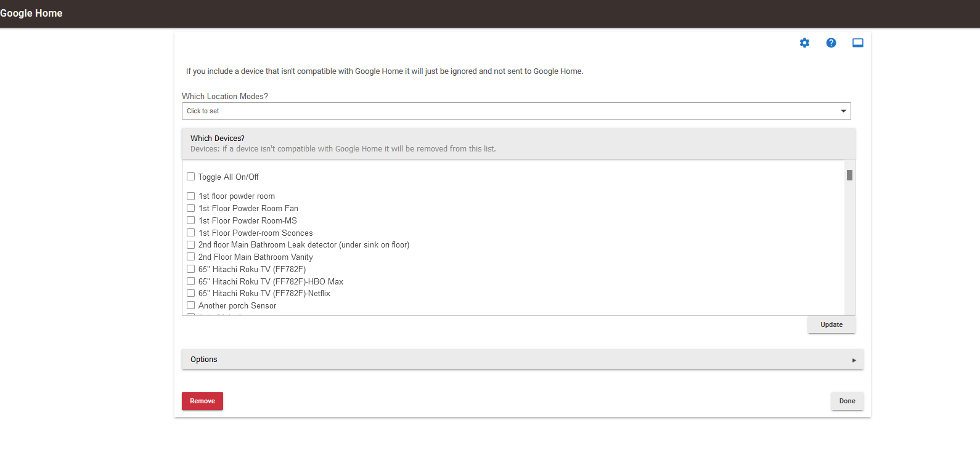
Task: Click the blue monitor display icon
Action: pyautogui.click(x=857, y=43)
